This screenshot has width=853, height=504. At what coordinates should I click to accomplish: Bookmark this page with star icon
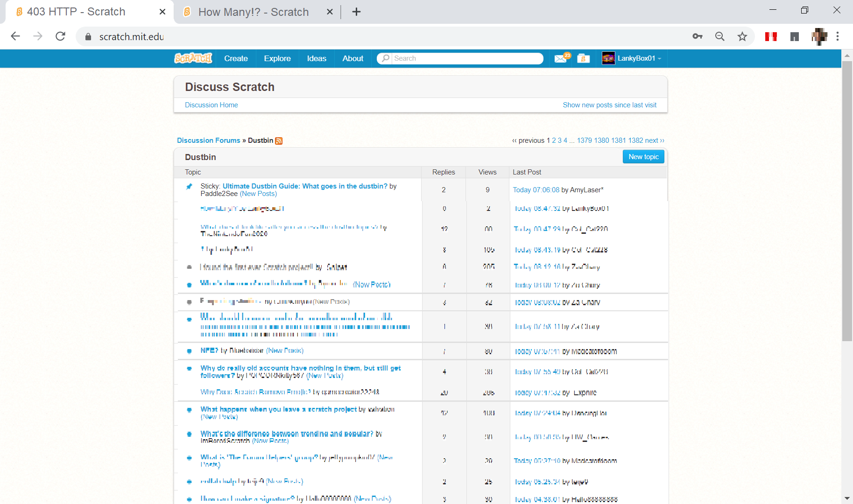coord(742,36)
